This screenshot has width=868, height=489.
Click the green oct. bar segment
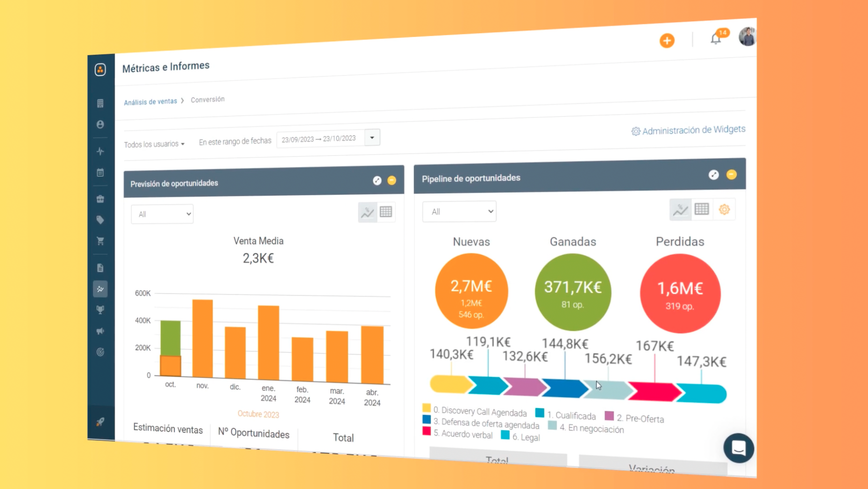tap(171, 338)
